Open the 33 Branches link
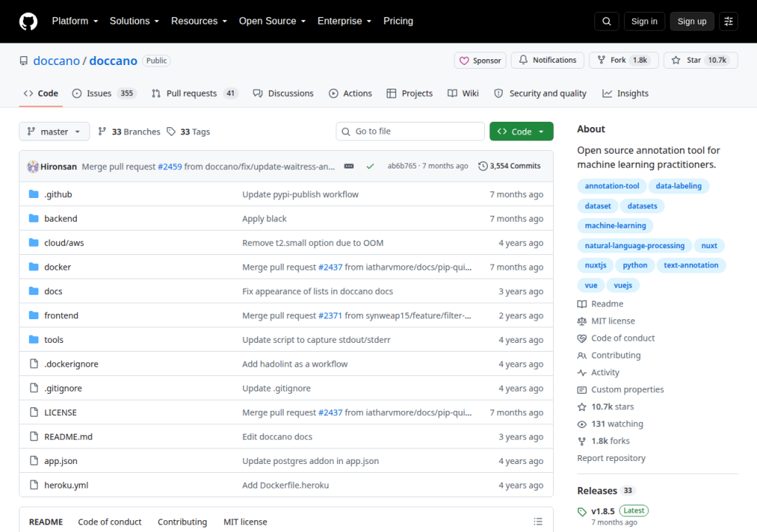 129,132
